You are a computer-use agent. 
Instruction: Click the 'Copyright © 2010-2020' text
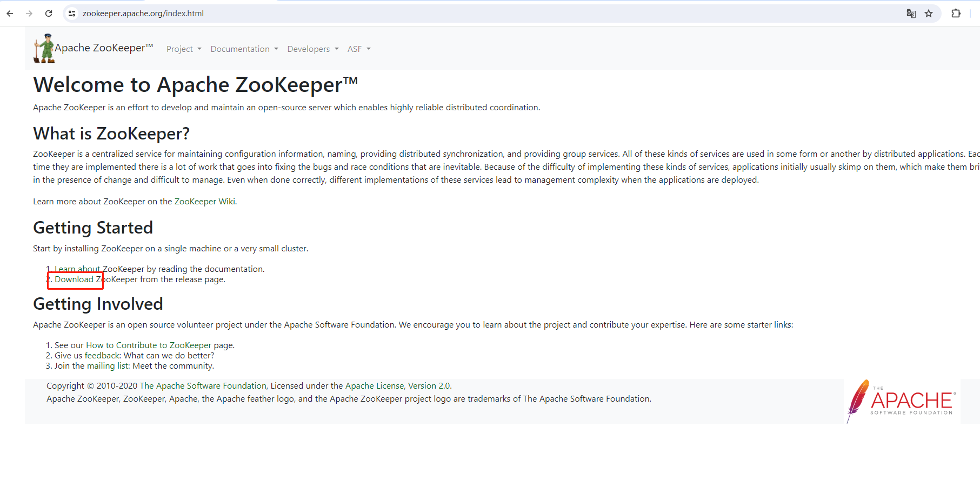point(92,386)
